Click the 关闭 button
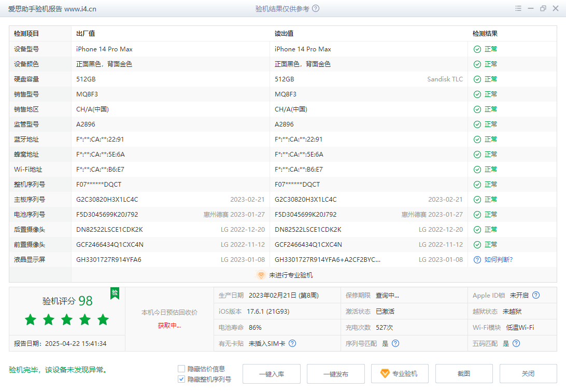 [528, 373]
